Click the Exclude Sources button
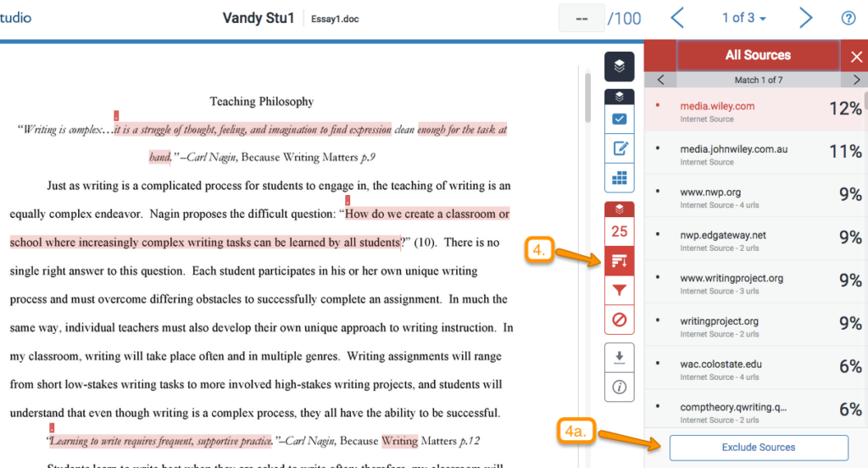 tap(759, 447)
